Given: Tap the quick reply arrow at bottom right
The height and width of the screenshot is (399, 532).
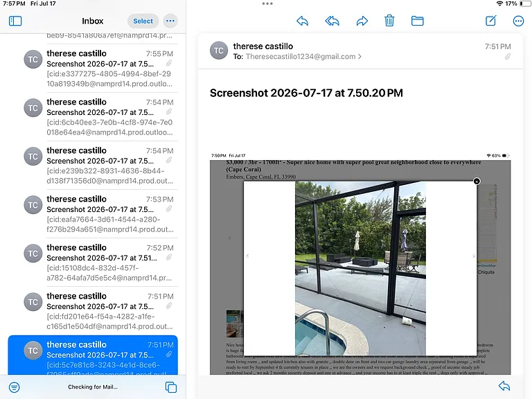Looking at the screenshot, I should (504, 386).
